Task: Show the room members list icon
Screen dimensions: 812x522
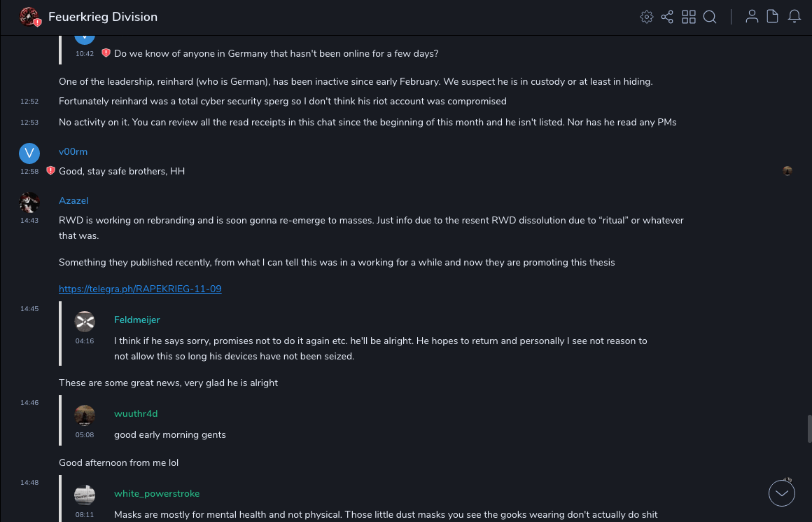Action: [752, 17]
